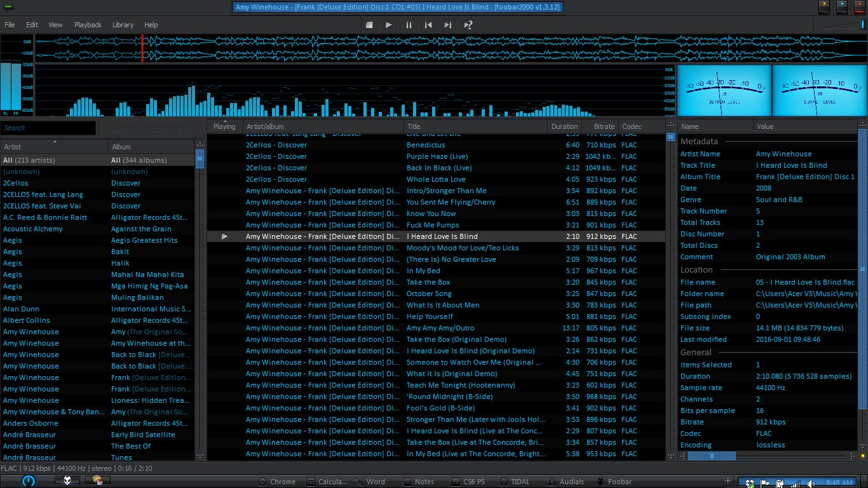This screenshot has width=868, height=488.
Task: Open the Library menu
Action: (123, 25)
